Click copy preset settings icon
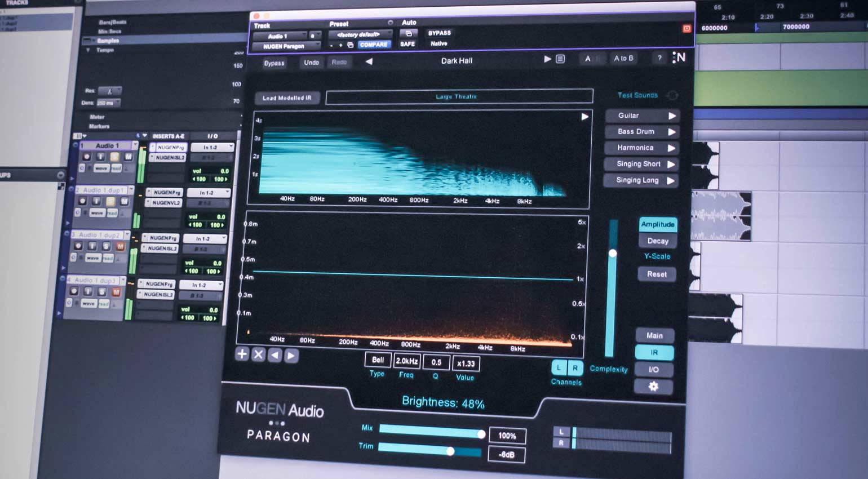Screen dimensions: 868x479 point(350,45)
